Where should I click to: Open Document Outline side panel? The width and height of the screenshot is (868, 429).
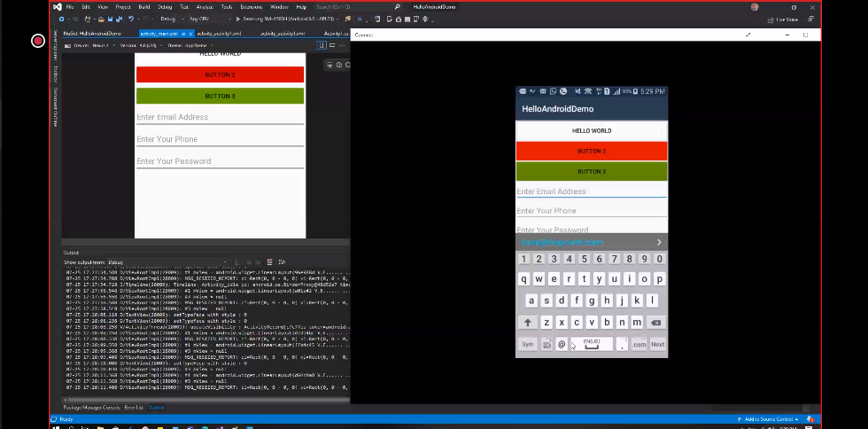tap(55, 107)
